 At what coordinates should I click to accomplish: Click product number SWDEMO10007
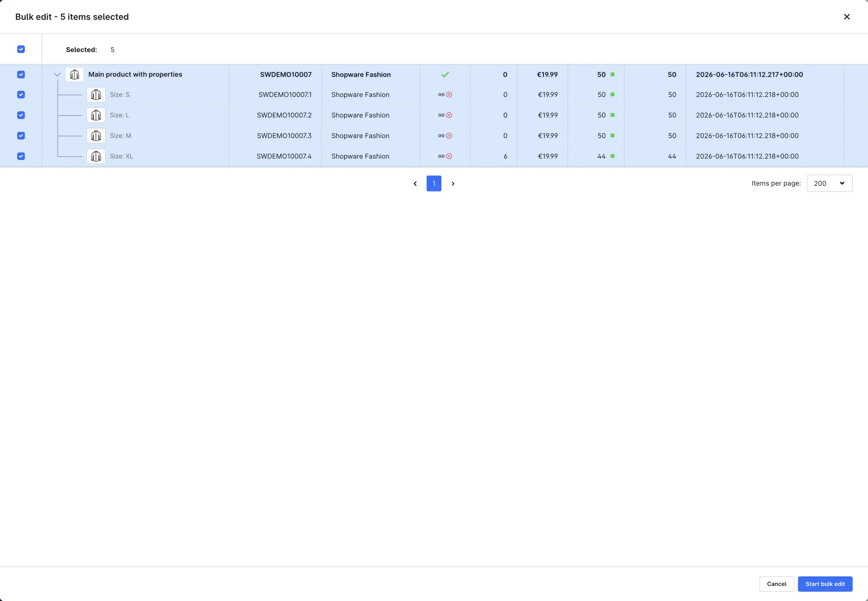coord(286,75)
